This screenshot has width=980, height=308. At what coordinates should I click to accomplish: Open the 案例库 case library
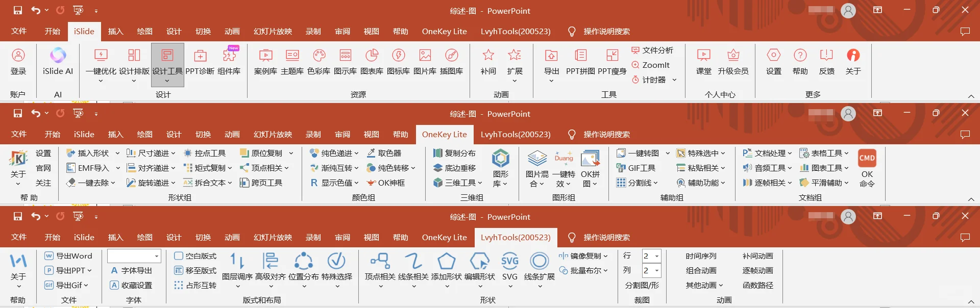pos(265,62)
